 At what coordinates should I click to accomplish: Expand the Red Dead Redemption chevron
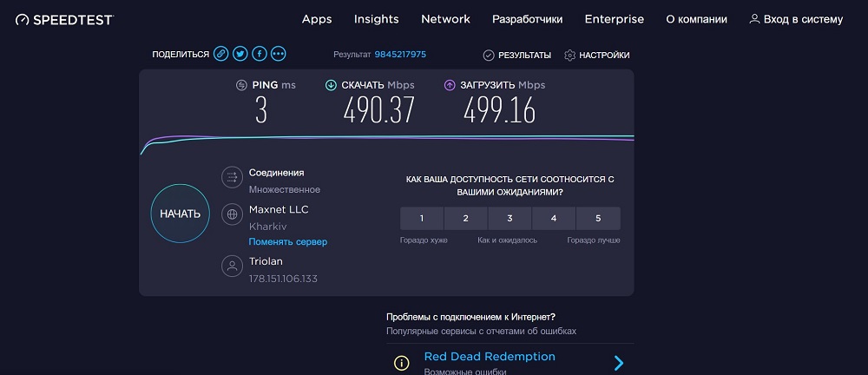pos(619,363)
